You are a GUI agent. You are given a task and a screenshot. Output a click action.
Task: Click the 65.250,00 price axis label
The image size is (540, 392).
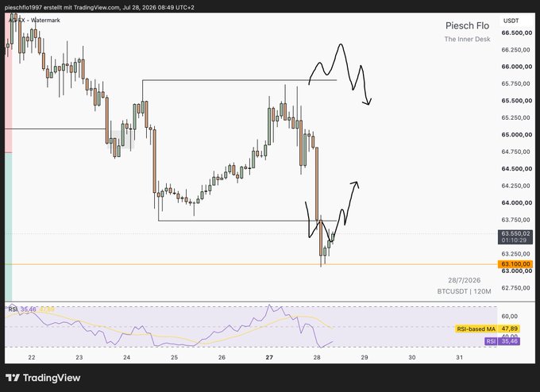[x=515, y=117]
